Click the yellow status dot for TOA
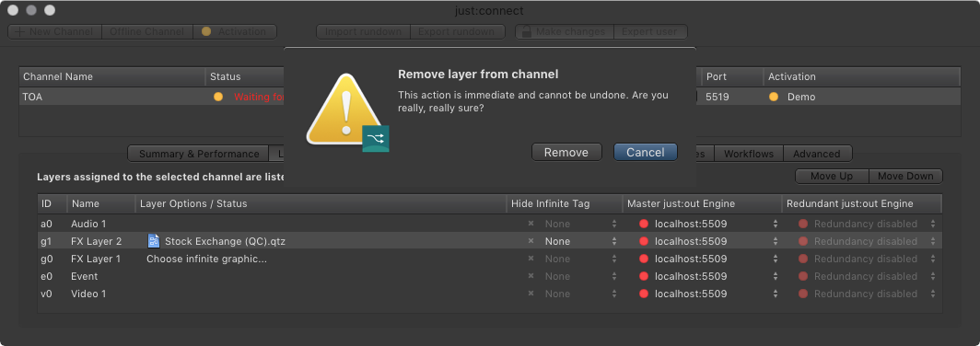980x346 pixels. click(218, 97)
